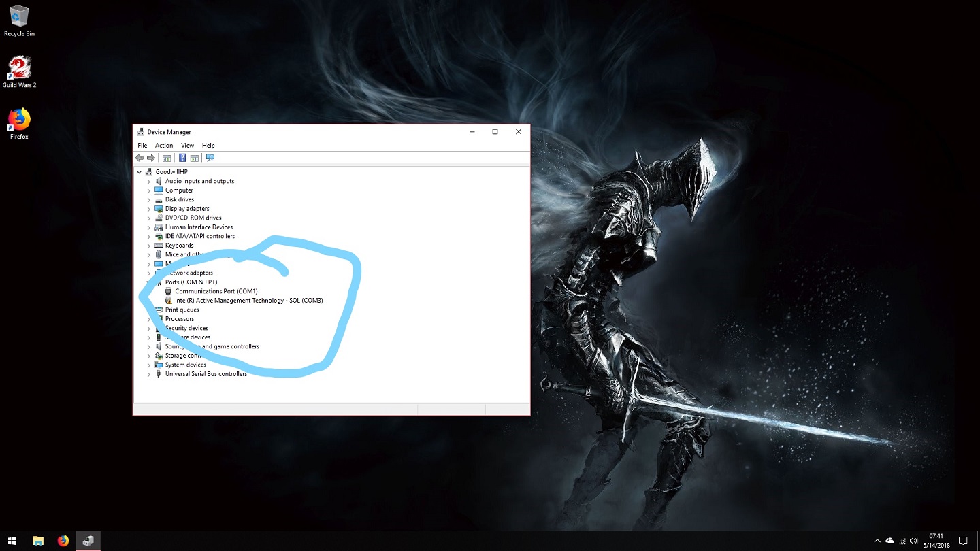Select the Network adapters label

point(189,273)
